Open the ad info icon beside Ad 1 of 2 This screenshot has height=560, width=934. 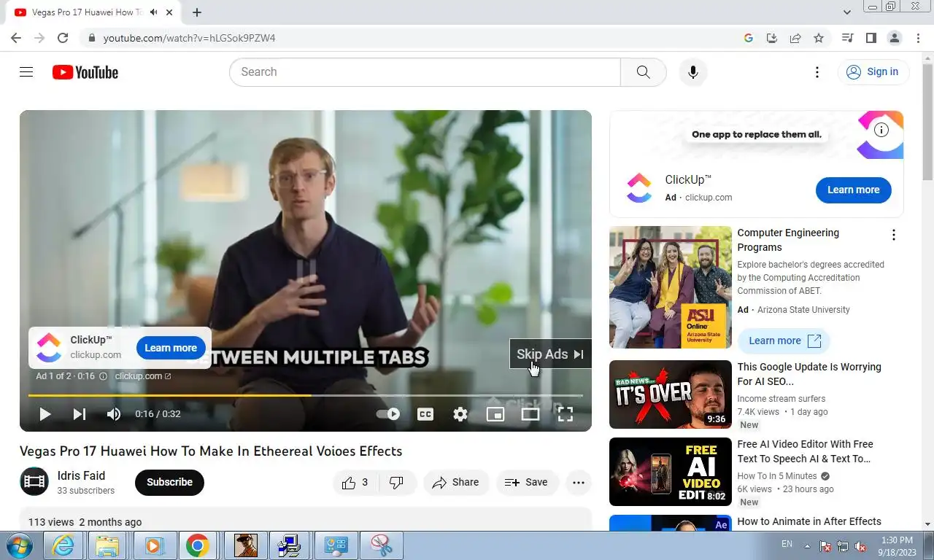103,376
